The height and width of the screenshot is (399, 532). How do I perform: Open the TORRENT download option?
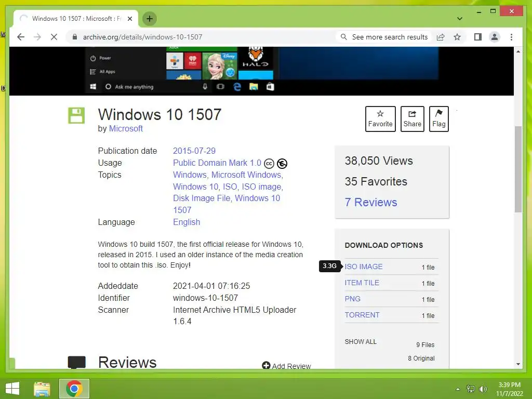(362, 315)
